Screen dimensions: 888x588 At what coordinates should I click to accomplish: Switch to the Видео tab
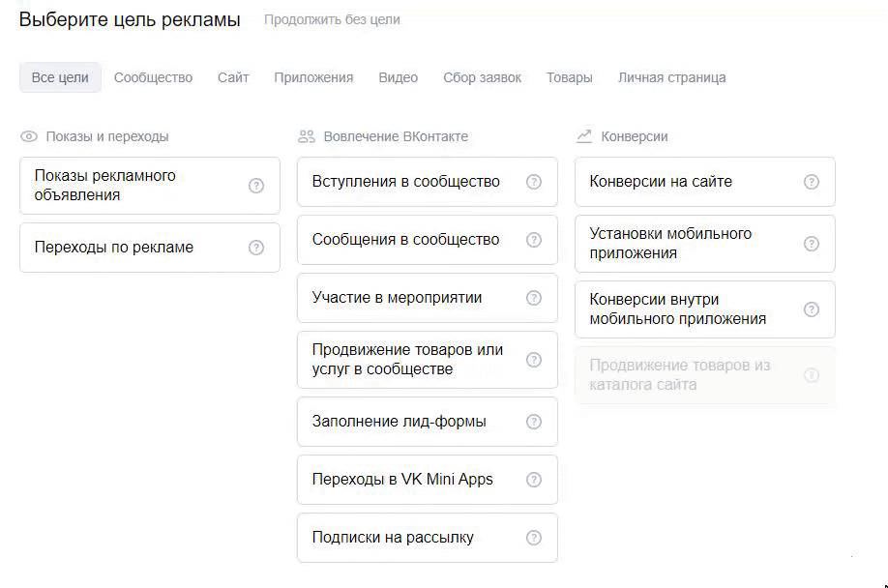click(399, 77)
